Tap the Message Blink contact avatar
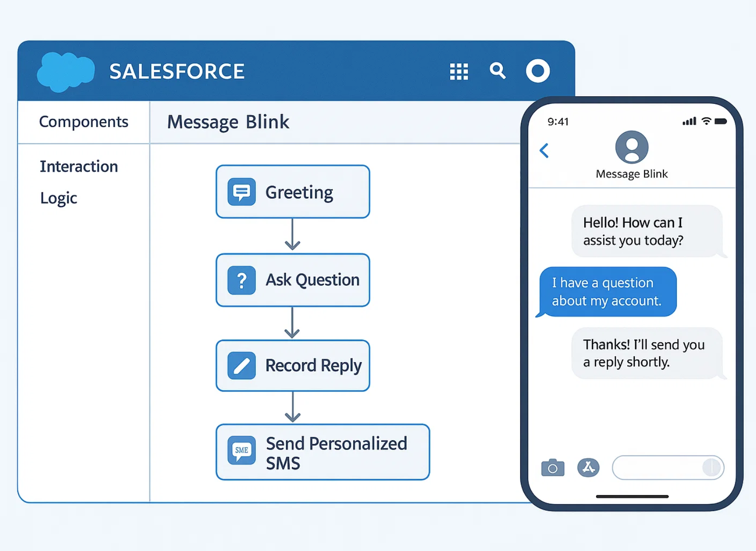The image size is (756, 551). 632,147
